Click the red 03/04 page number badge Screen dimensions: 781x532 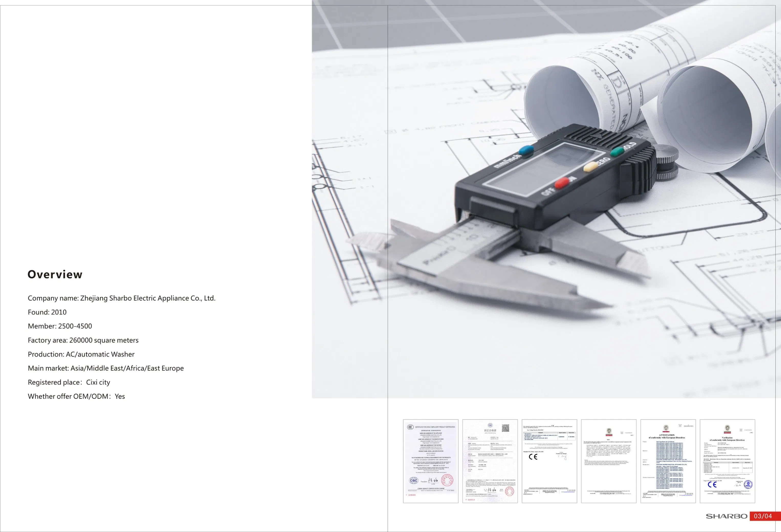765,516
